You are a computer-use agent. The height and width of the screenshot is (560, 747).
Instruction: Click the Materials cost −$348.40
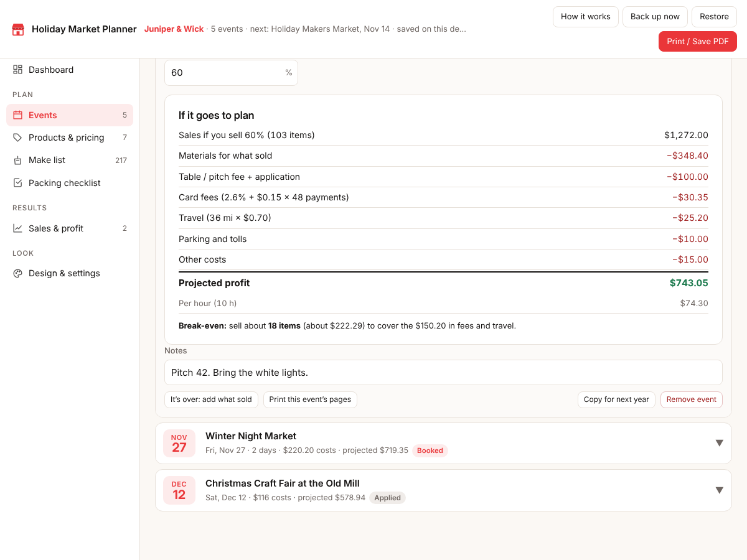coord(687,156)
